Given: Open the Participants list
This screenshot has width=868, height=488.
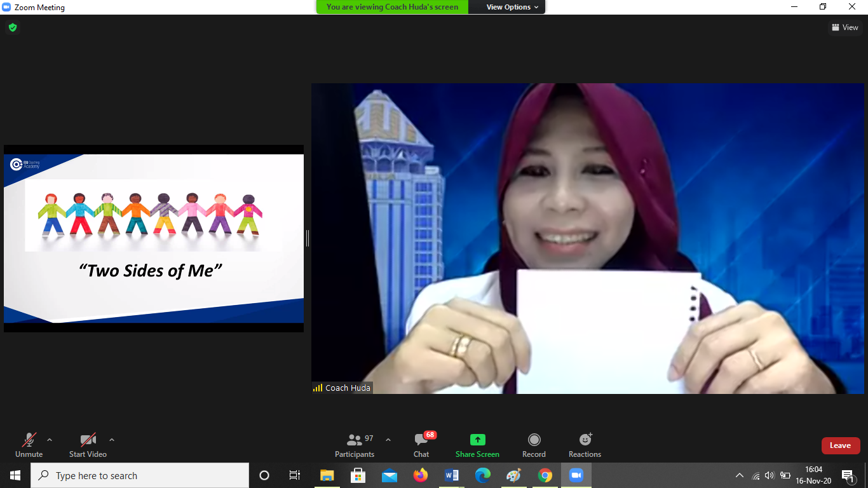Looking at the screenshot, I should pos(355,445).
